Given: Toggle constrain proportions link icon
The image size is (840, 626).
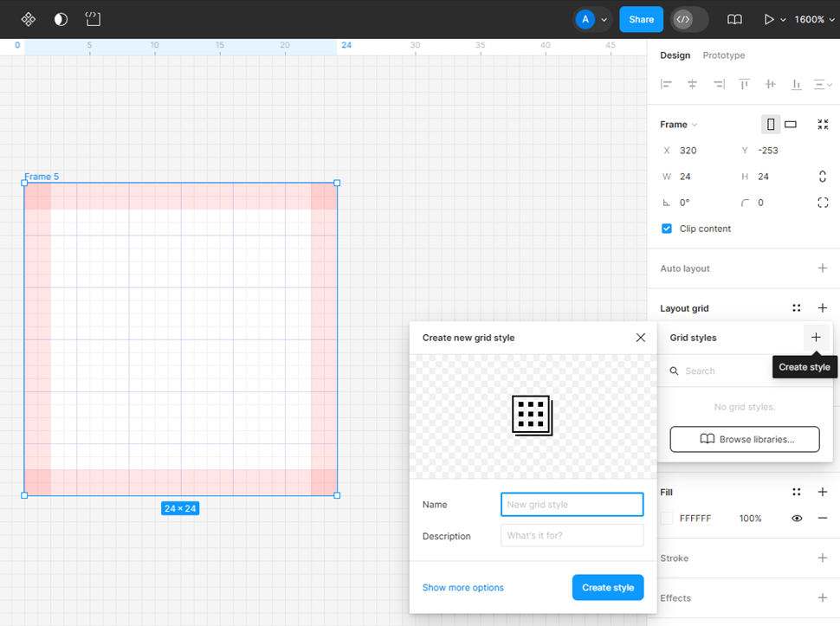Looking at the screenshot, I should pyautogui.click(x=823, y=177).
